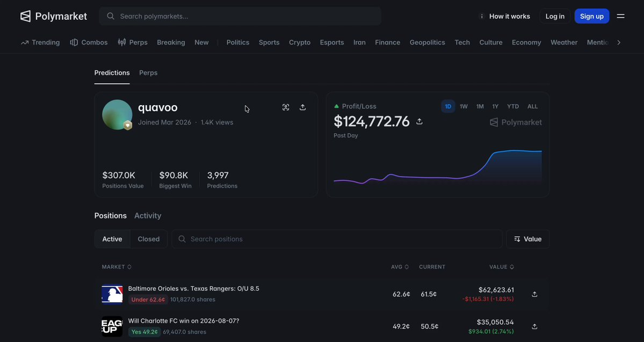This screenshot has width=644, height=342.
Task: Open the Value sort dropdown
Action: 528,239
